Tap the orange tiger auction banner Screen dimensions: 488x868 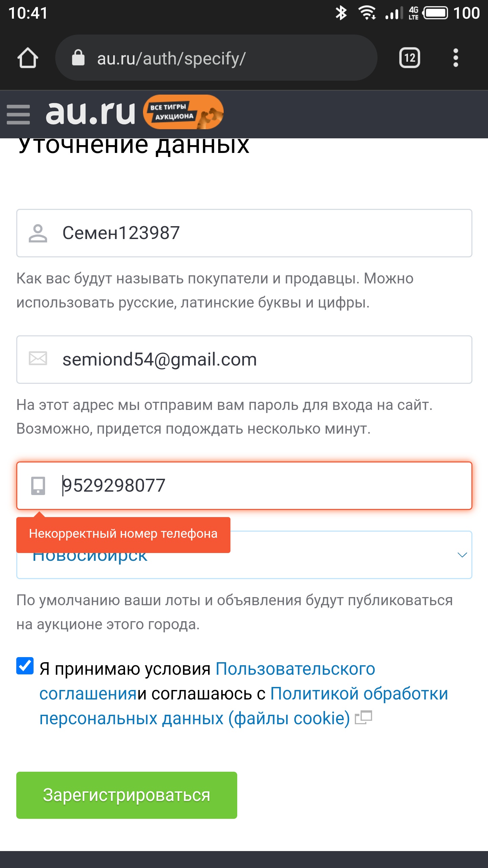pos(183,112)
